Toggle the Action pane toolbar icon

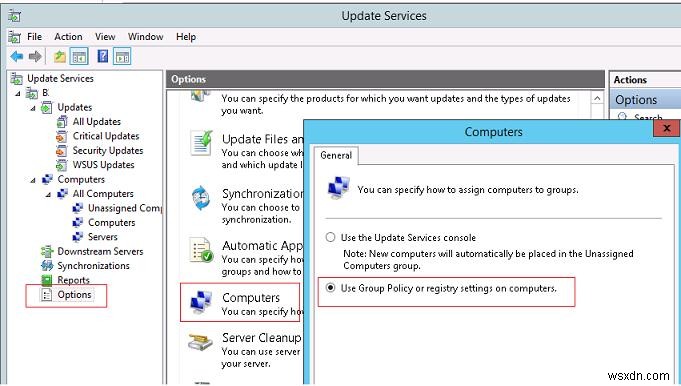122,56
